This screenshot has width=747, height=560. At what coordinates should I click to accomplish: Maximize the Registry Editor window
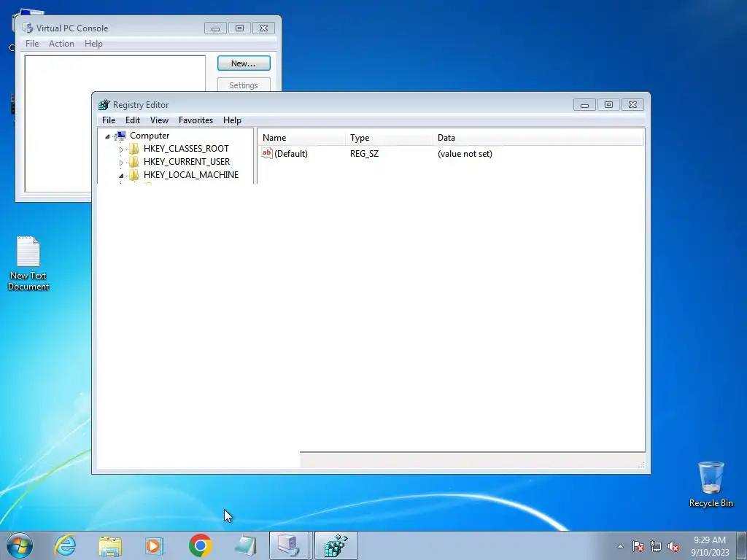coord(608,105)
